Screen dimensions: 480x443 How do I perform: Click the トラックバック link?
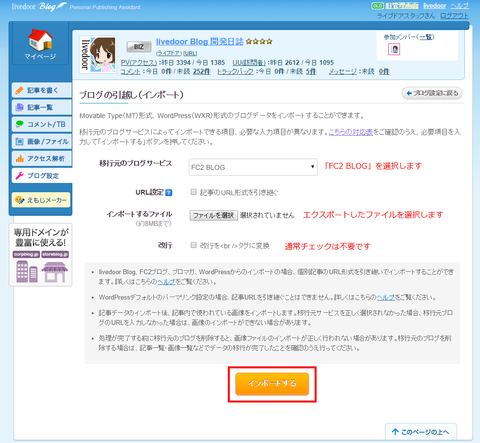[235, 71]
